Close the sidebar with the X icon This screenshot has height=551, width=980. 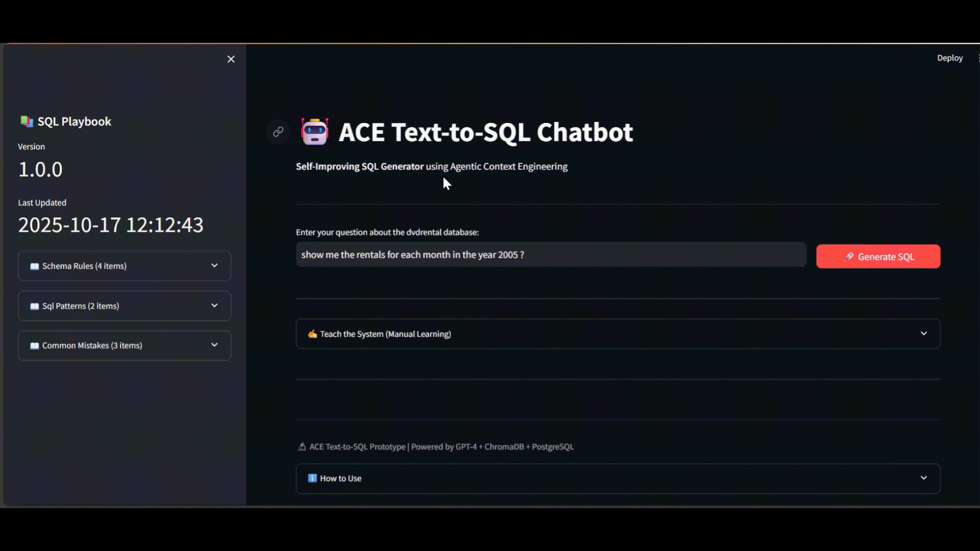tap(231, 59)
